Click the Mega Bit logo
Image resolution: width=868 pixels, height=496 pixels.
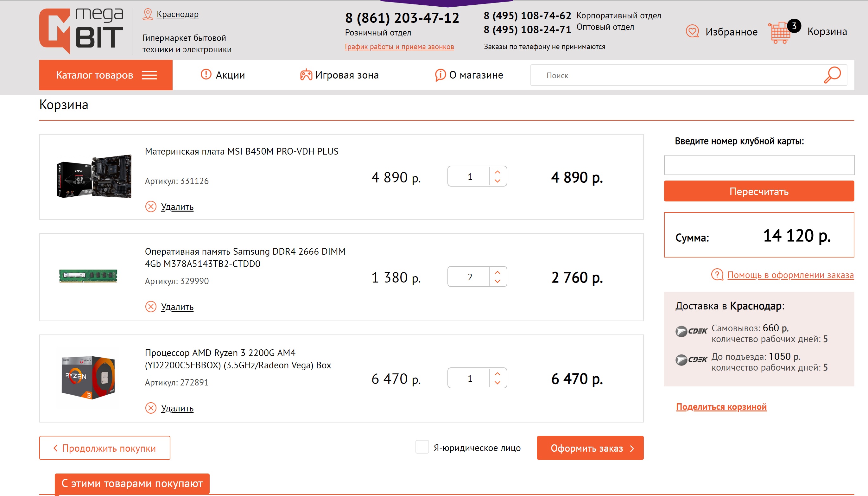[x=81, y=31]
